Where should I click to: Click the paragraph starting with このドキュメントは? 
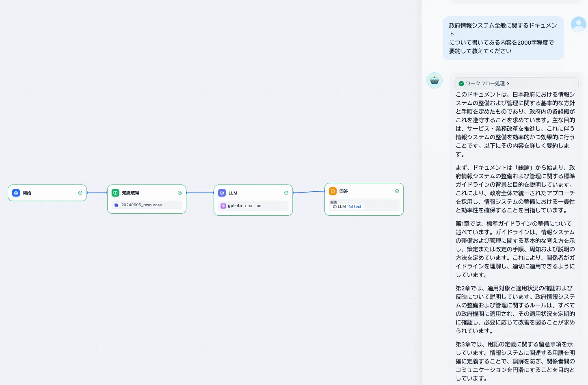pos(515,124)
